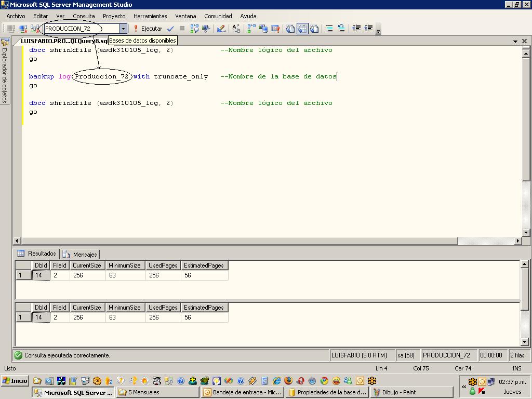The height and width of the screenshot is (399, 532).
Task: Switch to Propiedades de la base taskbar window
Action: click(327, 392)
